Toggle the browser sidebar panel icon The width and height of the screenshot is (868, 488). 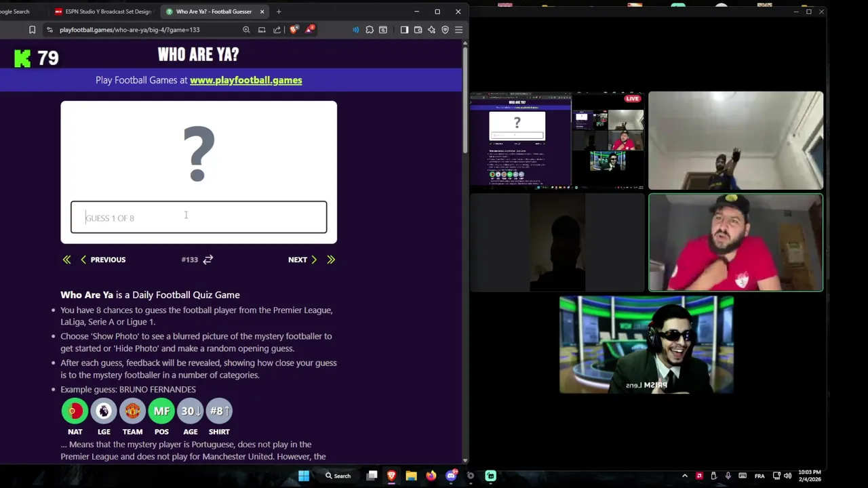point(404,30)
